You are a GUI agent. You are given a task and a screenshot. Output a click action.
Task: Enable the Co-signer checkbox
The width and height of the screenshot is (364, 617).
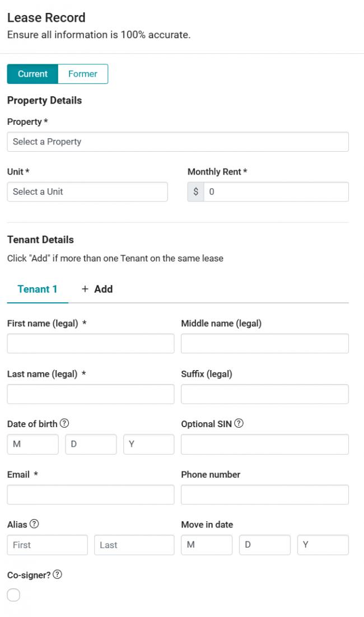13,595
